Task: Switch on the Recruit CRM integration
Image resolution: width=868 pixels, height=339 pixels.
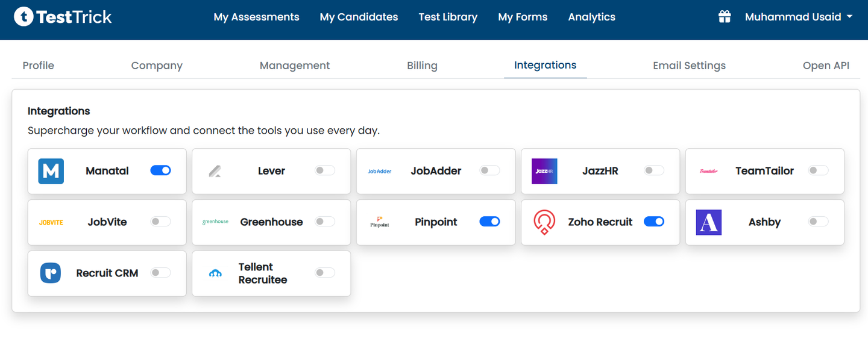Action: pyautogui.click(x=160, y=273)
